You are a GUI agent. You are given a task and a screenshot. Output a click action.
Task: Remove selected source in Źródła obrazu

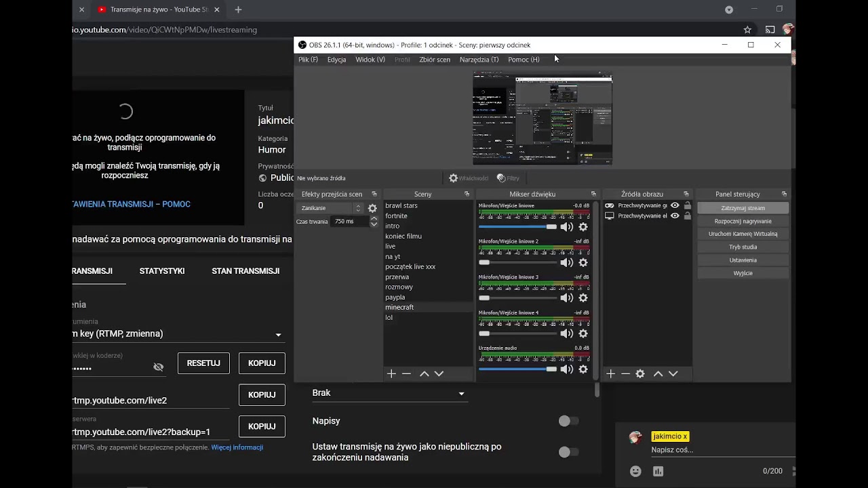click(625, 373)
